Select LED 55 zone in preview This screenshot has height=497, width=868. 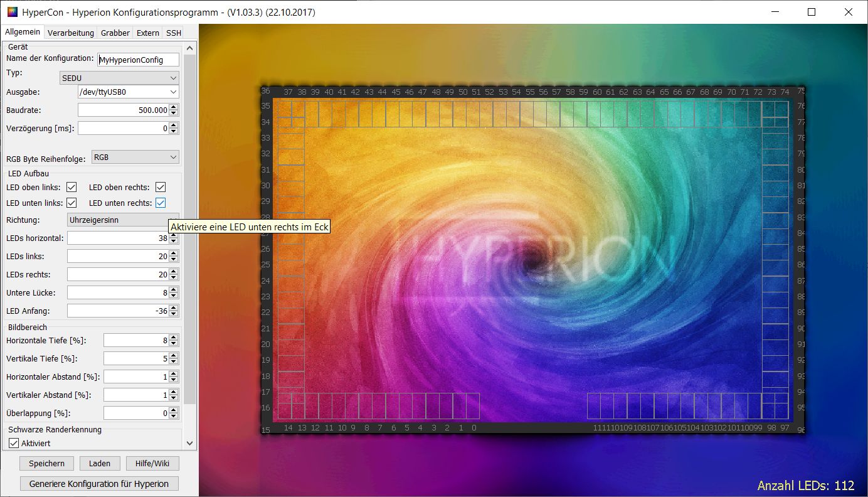pos(526,114)
